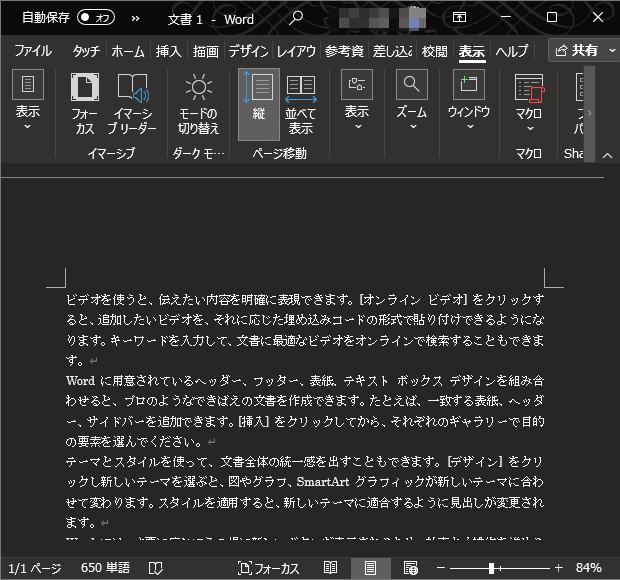
Task: Open the Macros dropdown
Action: (x=529, y=104)
